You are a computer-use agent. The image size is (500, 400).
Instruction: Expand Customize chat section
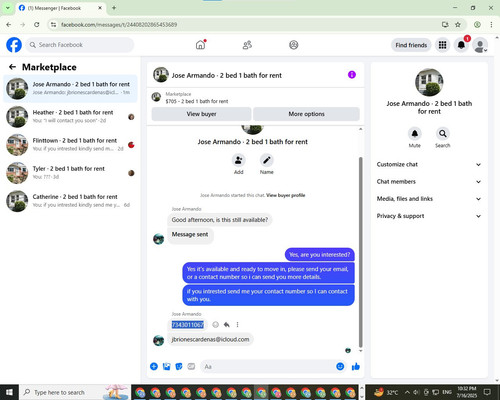[429, 164]
